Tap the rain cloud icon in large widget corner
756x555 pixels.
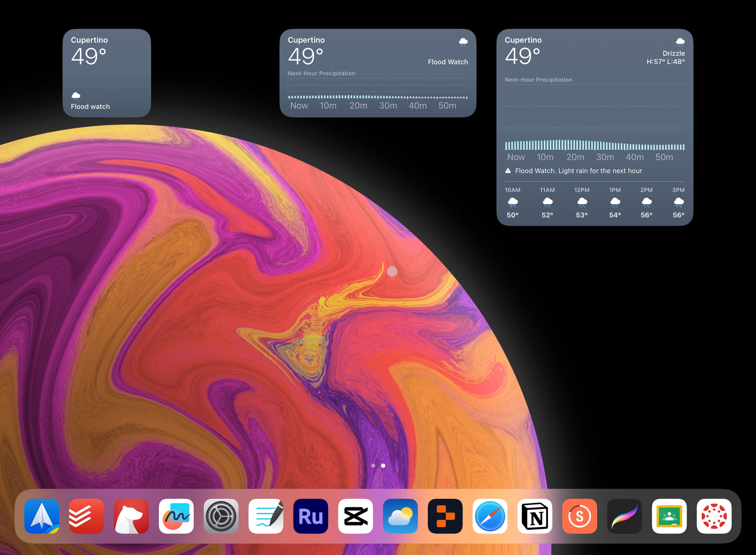680,42
